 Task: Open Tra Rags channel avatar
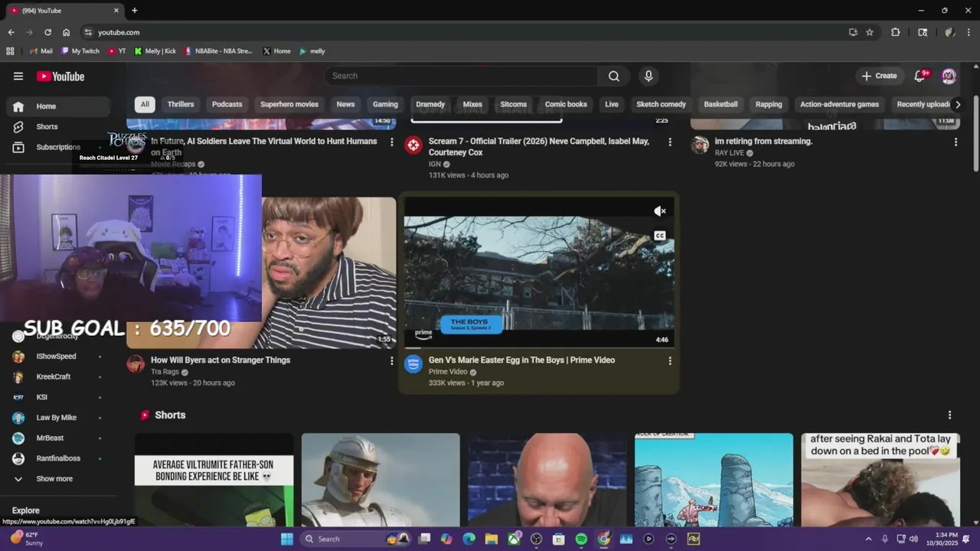[x=136, y=364]
